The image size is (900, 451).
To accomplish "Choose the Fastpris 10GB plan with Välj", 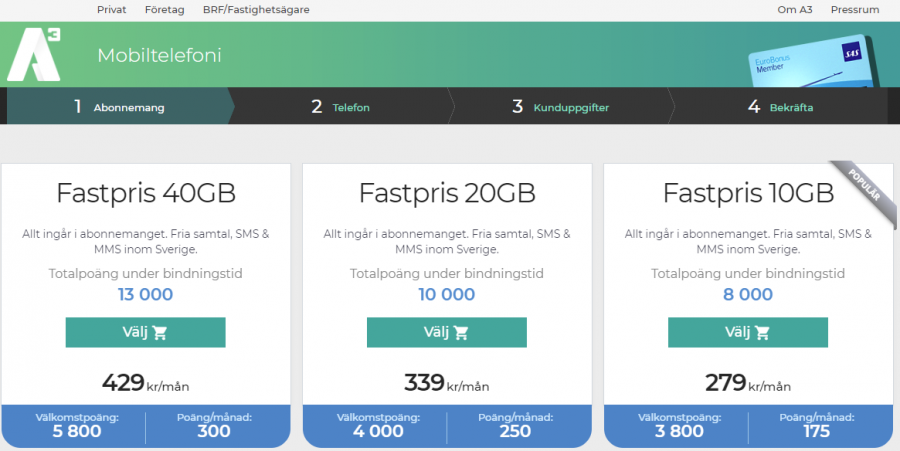I will click(x=748, y=333).
